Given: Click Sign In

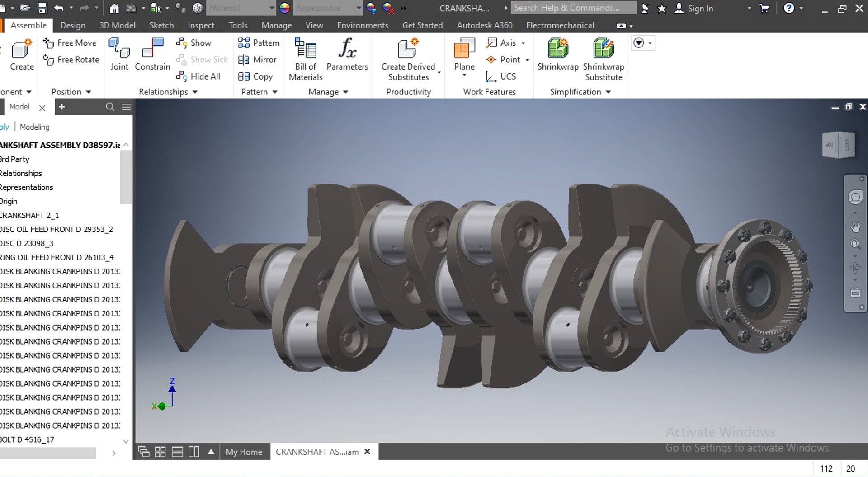Looking at the screenshot, I should pos(694,8).
